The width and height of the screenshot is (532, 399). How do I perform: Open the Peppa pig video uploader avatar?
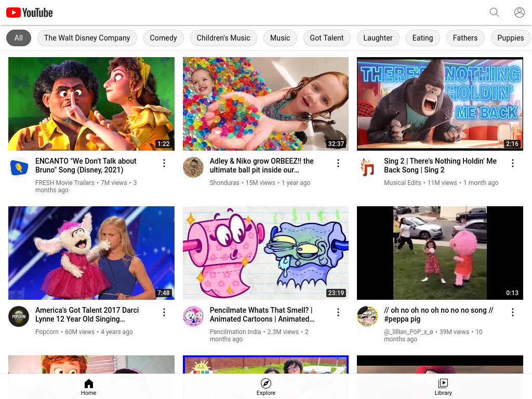(x=367, y=316)
